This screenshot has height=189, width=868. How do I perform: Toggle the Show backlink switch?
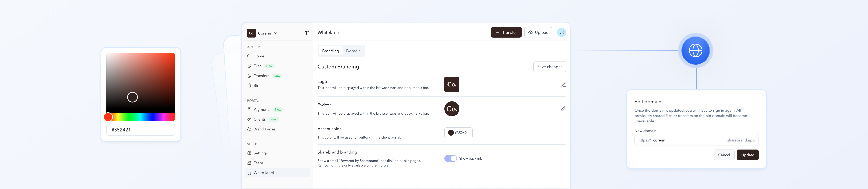pyautogui.click(x=451, y=158)
